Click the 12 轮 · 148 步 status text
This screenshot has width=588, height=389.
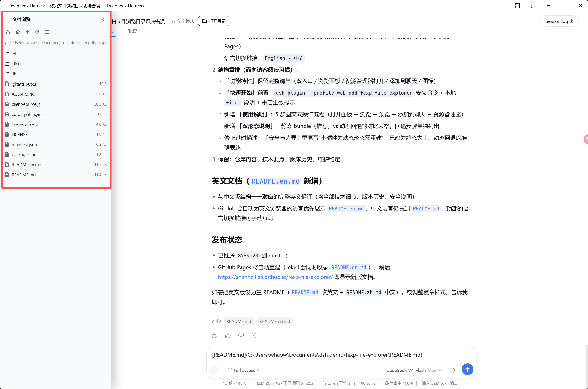tap(235, 383)
